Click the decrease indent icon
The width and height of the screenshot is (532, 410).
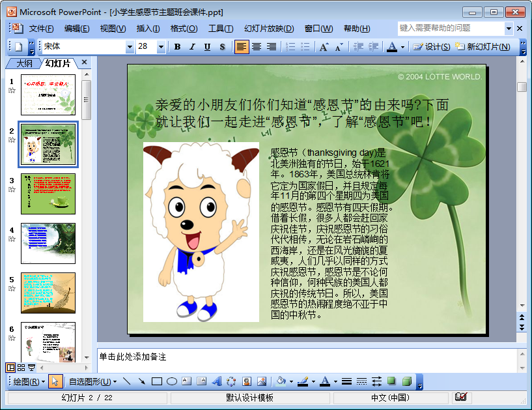358,47
